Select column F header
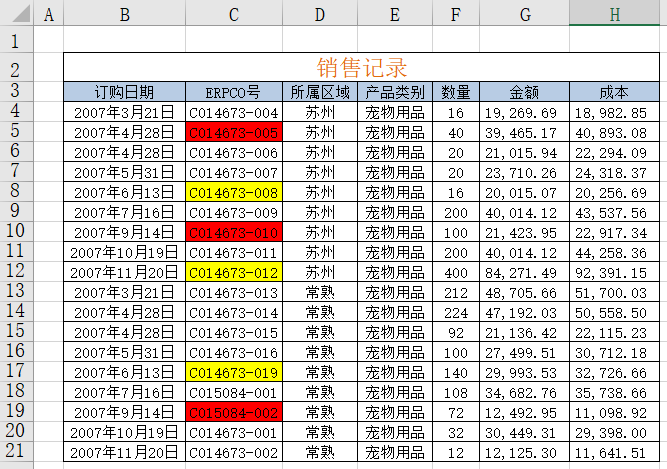Image resolution: width=667 pixels, height=469 pixels. click(456, 15)
